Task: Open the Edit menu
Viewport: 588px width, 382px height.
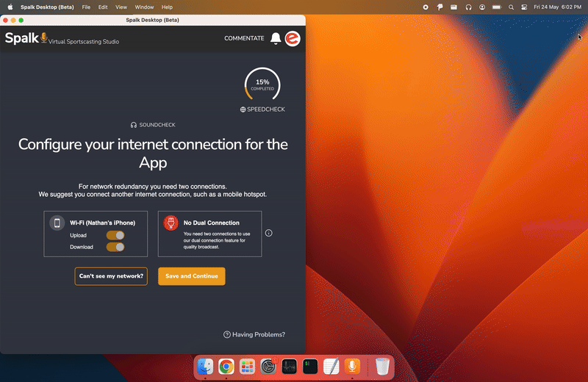Action: pyautogui.click(x=103, y=7)
